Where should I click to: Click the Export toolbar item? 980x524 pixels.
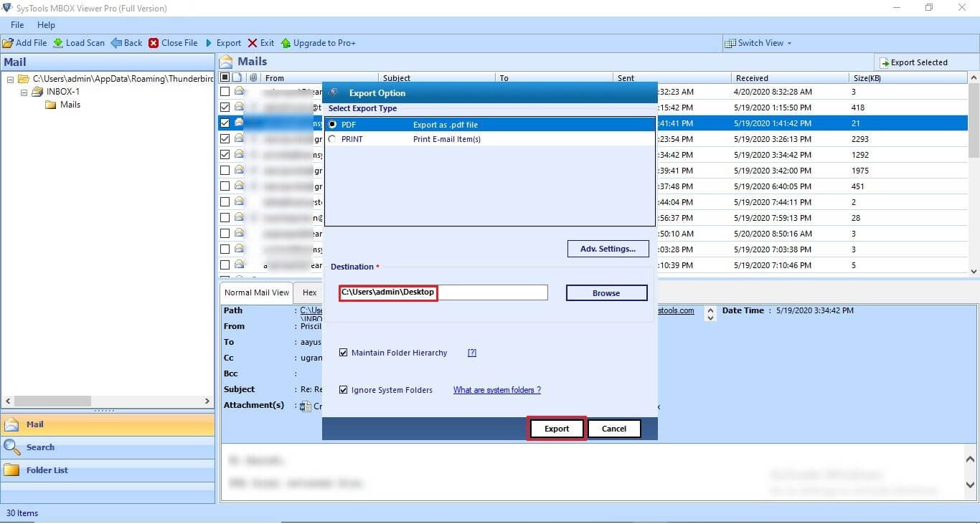click(223, 43)
